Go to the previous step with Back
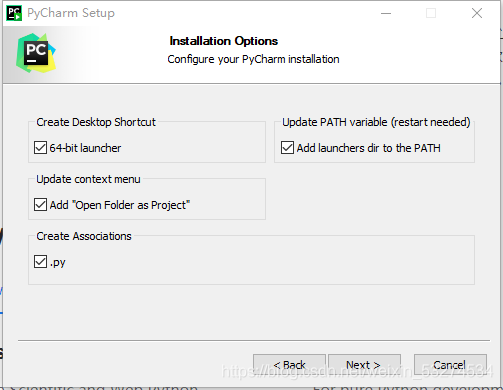503x390 pixels. point(289,365)
